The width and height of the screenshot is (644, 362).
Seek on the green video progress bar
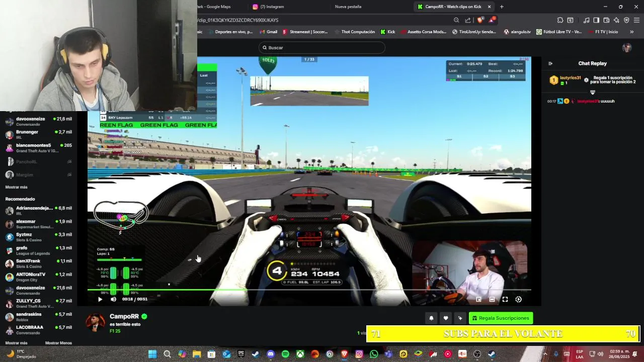click(x=309, y=290)
